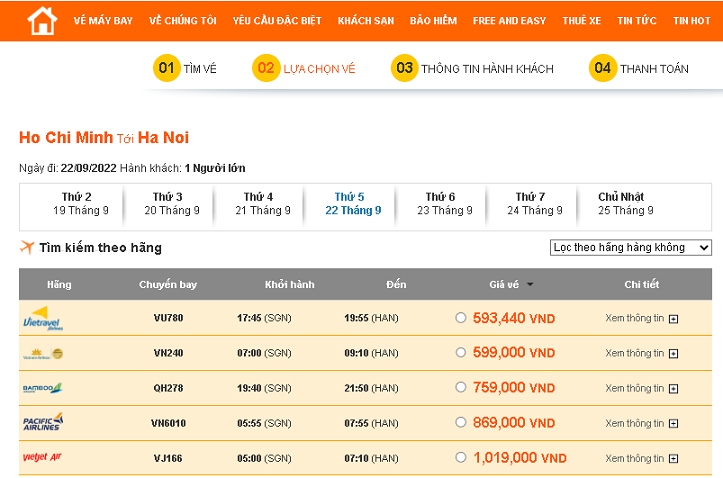Switch to Thứ 4, 21 Tháng 9 date tab
This screenshot has height=478, width=723.
(x=259, y=204)
